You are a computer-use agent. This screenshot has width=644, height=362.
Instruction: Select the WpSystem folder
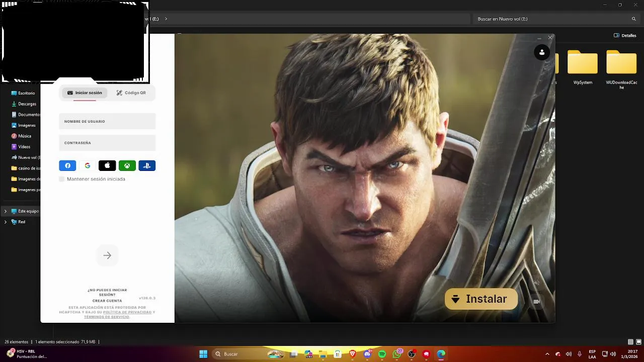(583, 67)
